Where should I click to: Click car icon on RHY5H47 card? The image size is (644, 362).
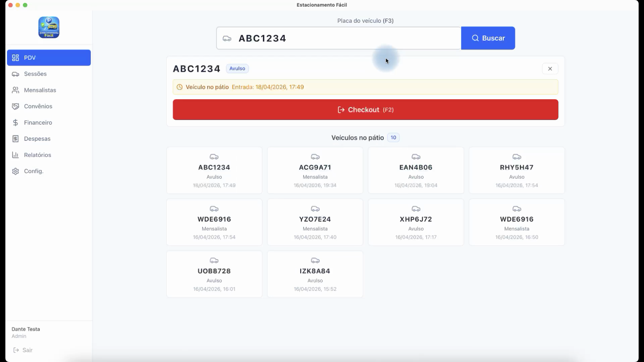517,157
